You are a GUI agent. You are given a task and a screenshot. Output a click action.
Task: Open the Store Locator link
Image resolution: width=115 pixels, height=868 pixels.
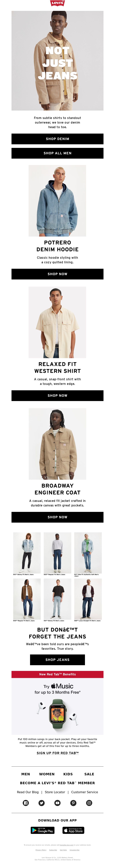tap(55, 792)
